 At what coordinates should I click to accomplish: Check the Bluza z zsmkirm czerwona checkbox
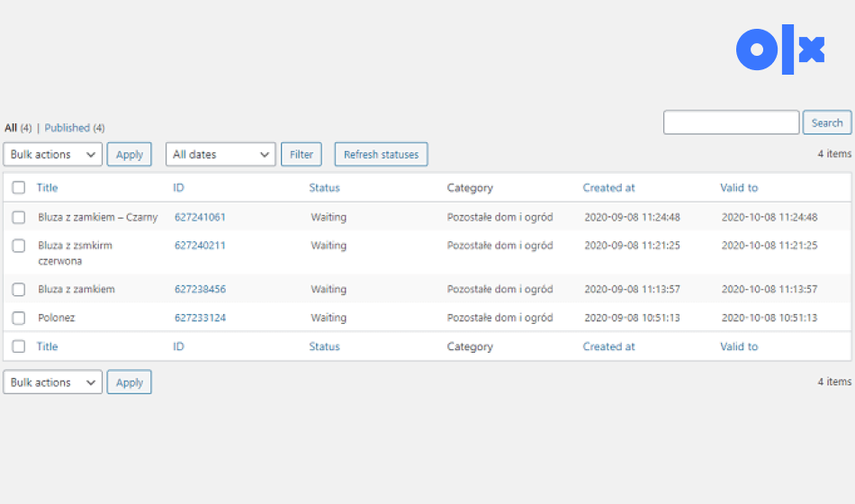(x=19, y=246)
